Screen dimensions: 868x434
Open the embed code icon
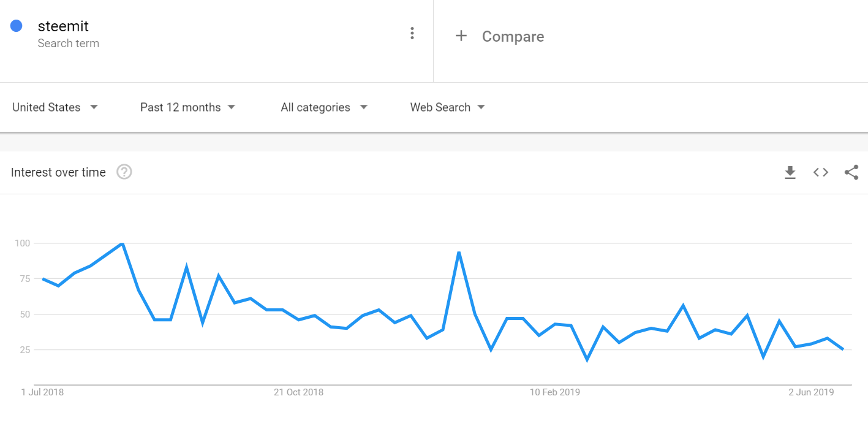tap(821, 173)
